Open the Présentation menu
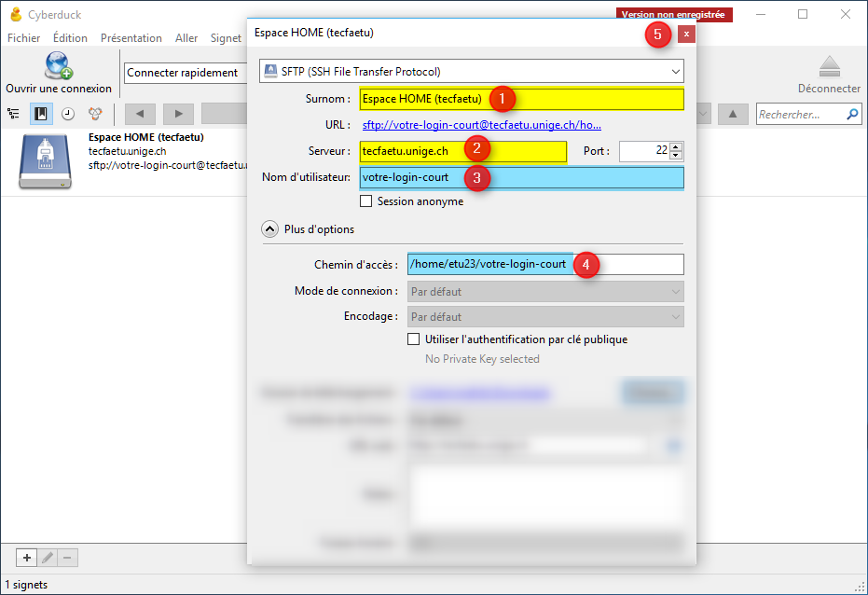868x595 pixels. (x=131, y=38)
